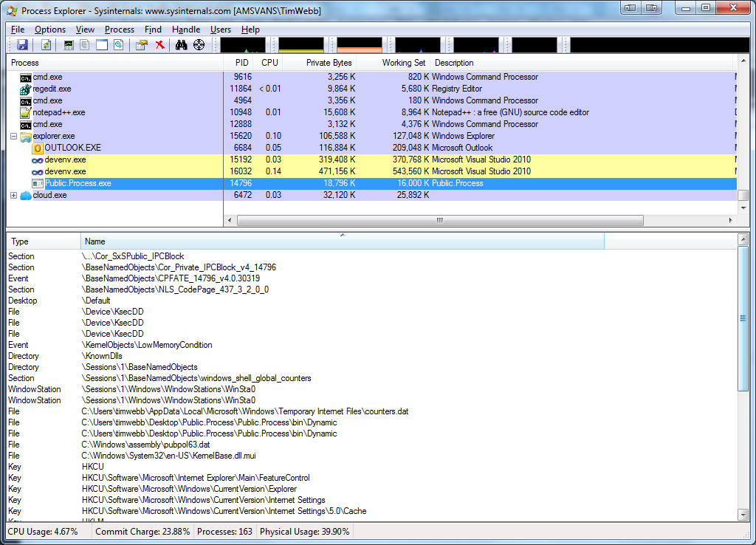This screenshot has height=545, width=756.
Task: Save the process list to a file
Action: click(23, 45)
